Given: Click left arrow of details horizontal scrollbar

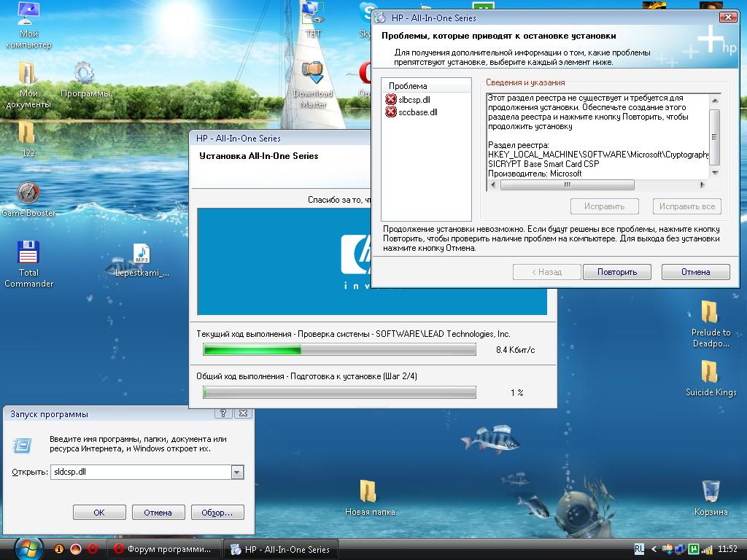Looking at the screenshot, I should coord(493,184).
